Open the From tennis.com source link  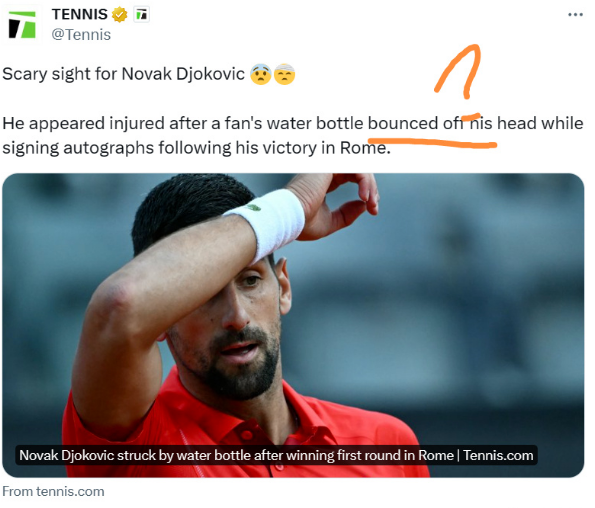[x=54, y=491]
